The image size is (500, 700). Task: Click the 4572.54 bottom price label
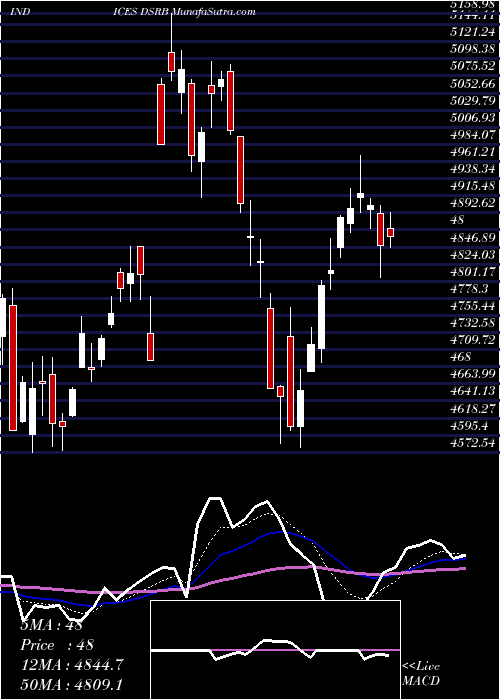(x=472, y=442)
